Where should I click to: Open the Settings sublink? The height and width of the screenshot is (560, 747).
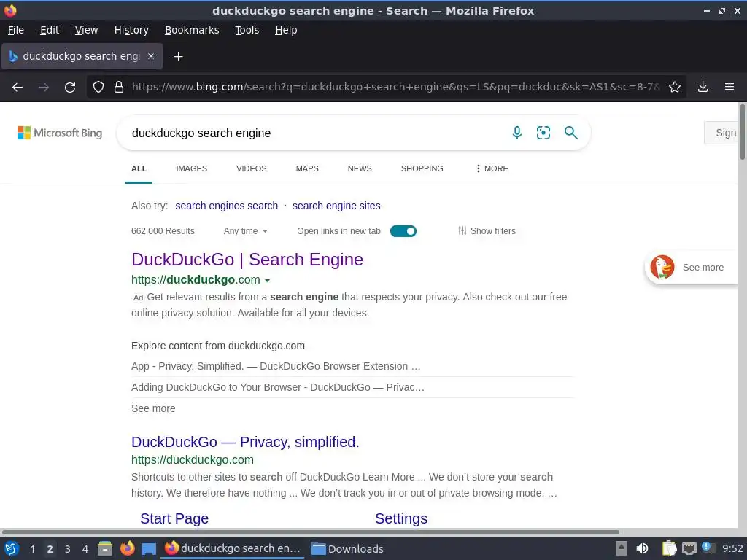[401, 518]
